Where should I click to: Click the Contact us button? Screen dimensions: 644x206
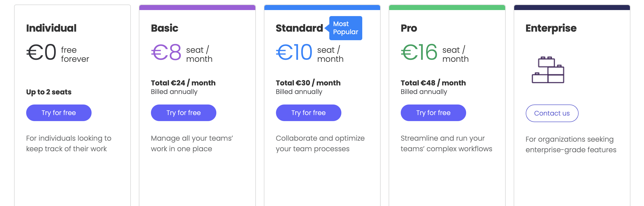point(552,113)
